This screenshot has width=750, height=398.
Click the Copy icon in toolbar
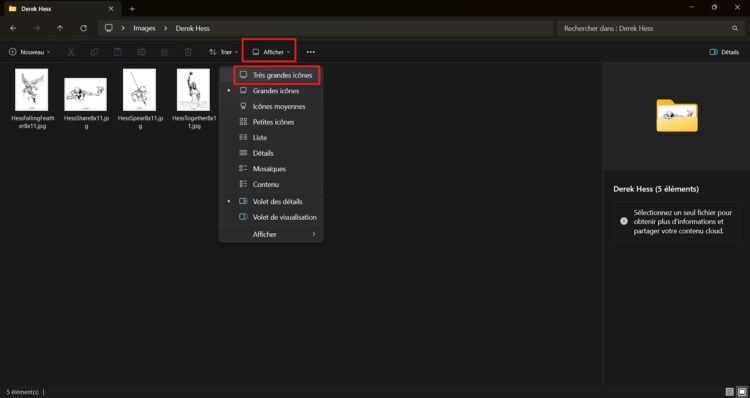click(x=94, y=52)
